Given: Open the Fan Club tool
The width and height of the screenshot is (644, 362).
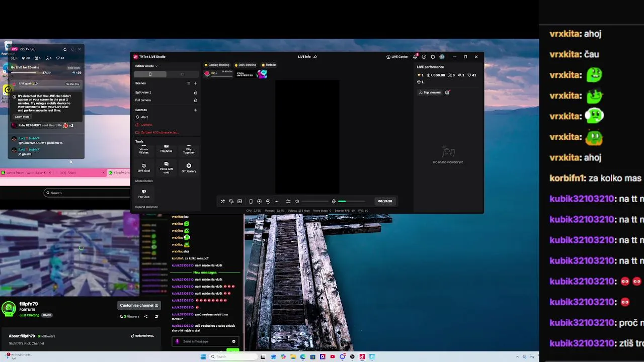Looking at the screenshot, I should coord(144,194).
